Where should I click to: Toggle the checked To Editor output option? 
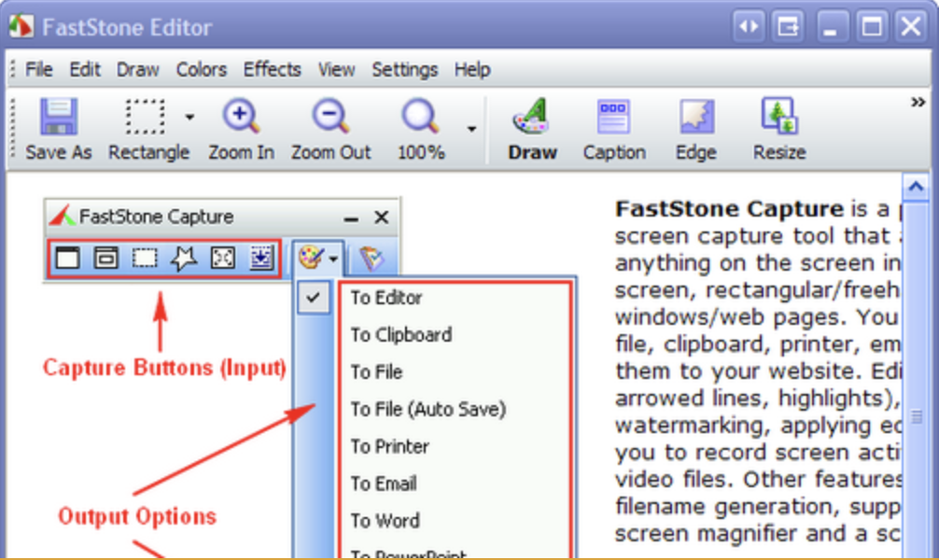[385, 298]
